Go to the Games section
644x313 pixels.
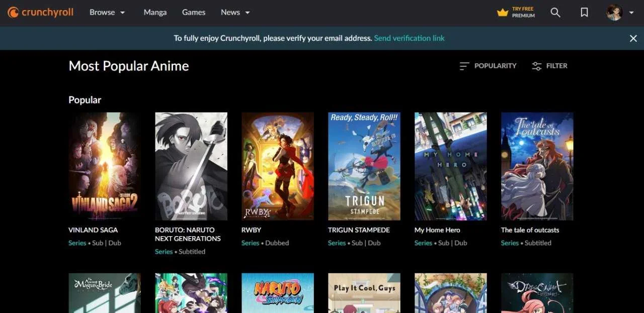click(194, 13)
